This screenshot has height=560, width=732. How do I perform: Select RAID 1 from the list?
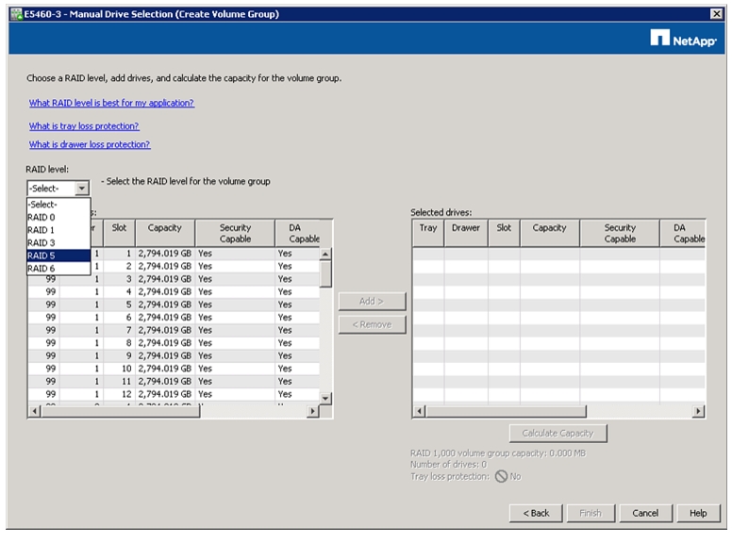pyautogui.click(x=58, y=230)
